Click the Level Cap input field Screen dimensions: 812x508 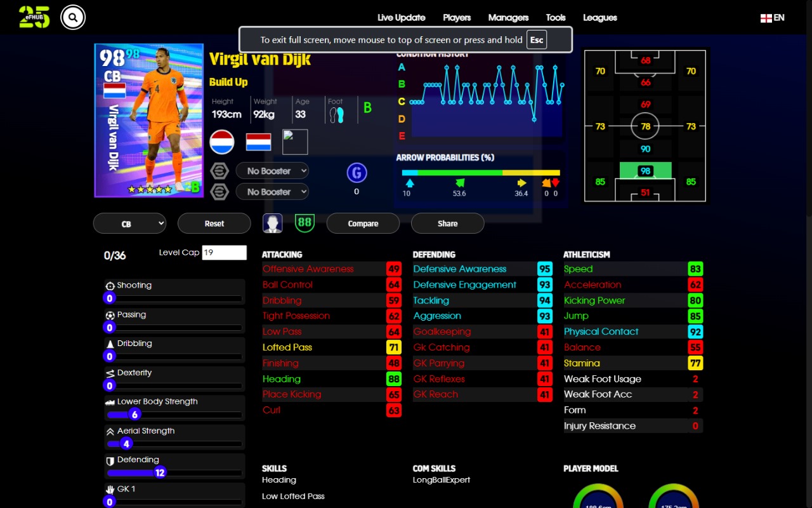pos(224,252)
